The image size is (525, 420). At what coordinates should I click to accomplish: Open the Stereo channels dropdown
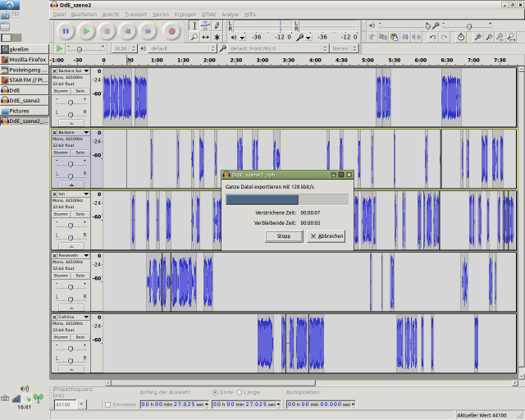(x=344, y=48)
